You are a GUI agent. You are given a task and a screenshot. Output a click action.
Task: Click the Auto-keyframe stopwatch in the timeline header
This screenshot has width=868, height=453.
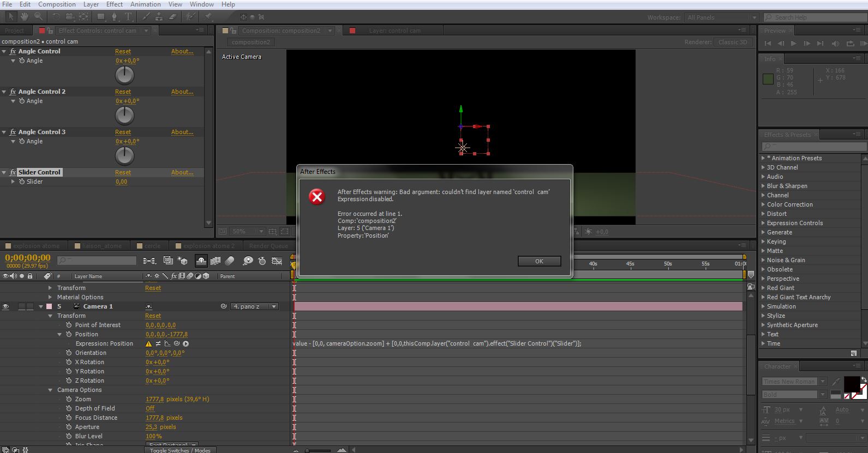click(x=262, y=261)
